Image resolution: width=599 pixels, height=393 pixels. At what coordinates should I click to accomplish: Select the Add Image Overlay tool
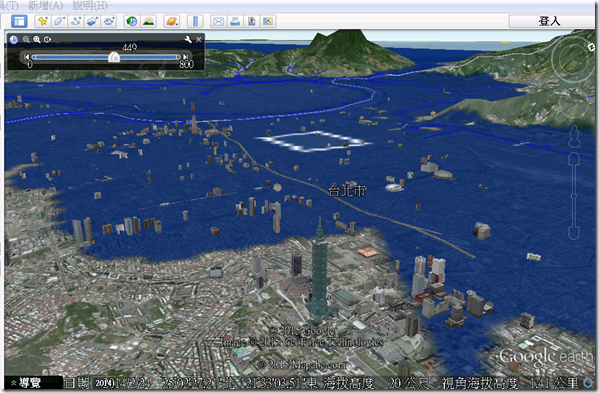click(92, 21)
